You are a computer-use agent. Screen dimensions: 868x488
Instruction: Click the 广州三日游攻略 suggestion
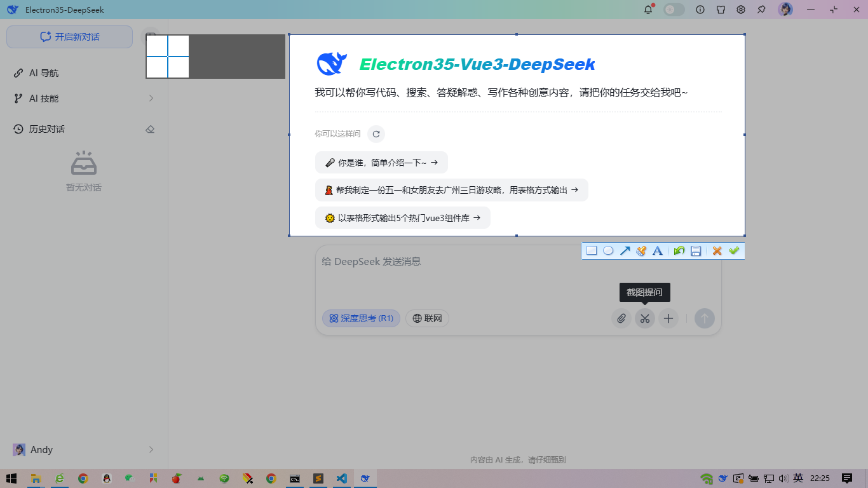coord(452,190)
